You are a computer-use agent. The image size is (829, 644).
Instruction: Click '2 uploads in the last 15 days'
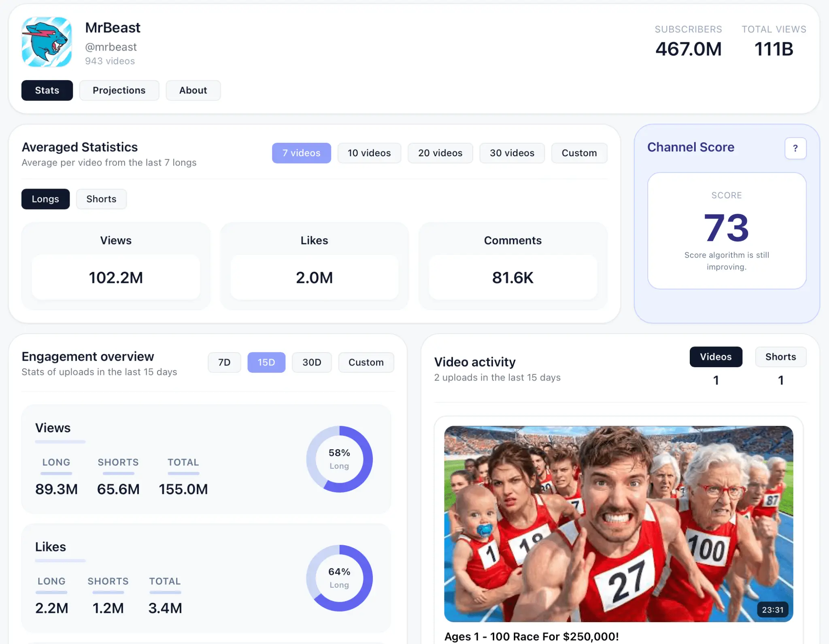pos(497,377)
